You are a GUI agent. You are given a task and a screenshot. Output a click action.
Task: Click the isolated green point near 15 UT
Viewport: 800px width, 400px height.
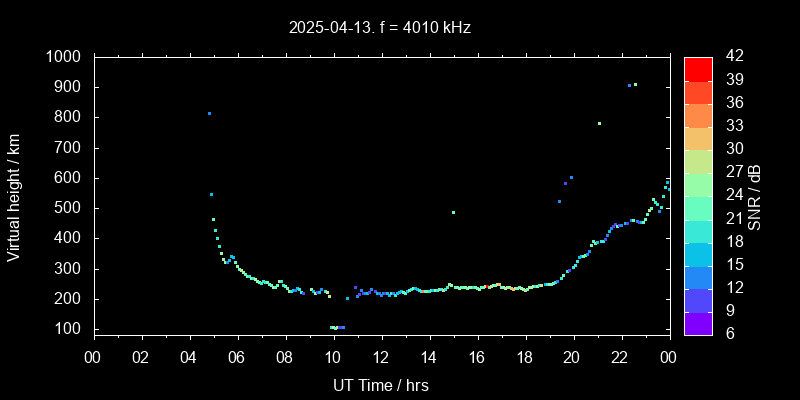pyautogui.click(x=453, y=212)
